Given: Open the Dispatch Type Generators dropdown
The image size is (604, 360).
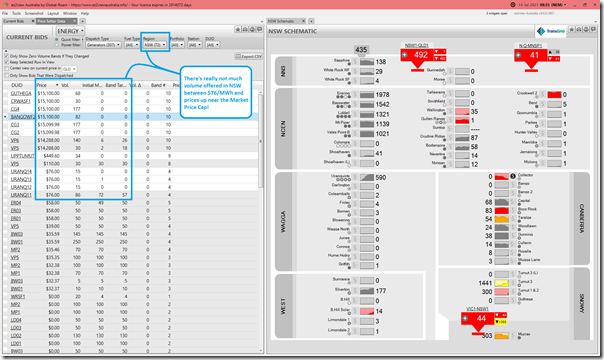Looking at the screenshot, I should (x=103, y=45).
